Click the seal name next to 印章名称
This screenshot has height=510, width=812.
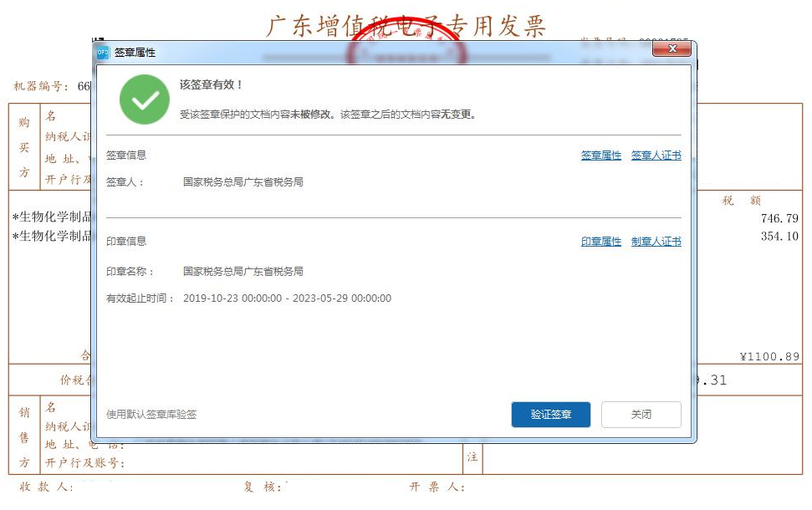(243, 271)
